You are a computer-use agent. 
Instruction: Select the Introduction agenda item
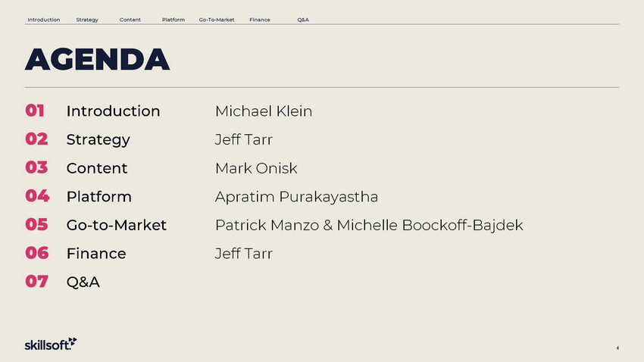click(113, 111)
